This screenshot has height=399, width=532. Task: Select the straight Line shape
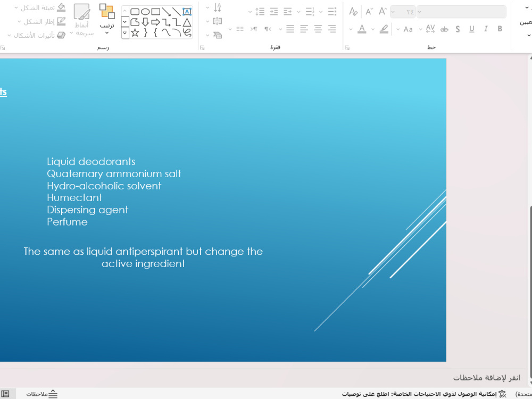point(177,12)
